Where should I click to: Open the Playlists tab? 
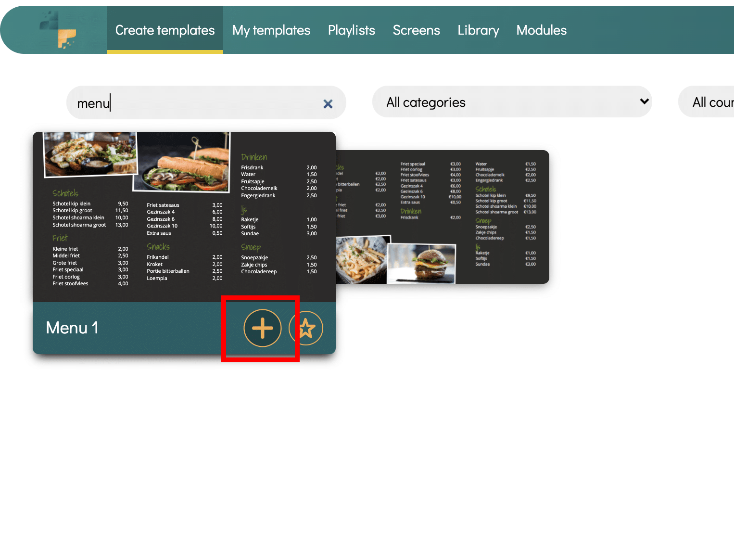[x=352, y=30]
